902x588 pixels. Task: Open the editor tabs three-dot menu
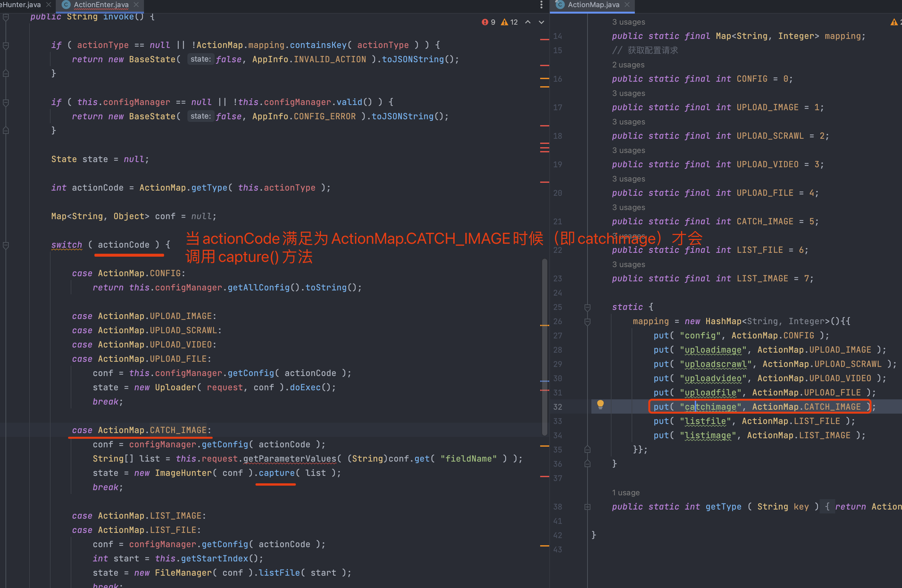541,5
